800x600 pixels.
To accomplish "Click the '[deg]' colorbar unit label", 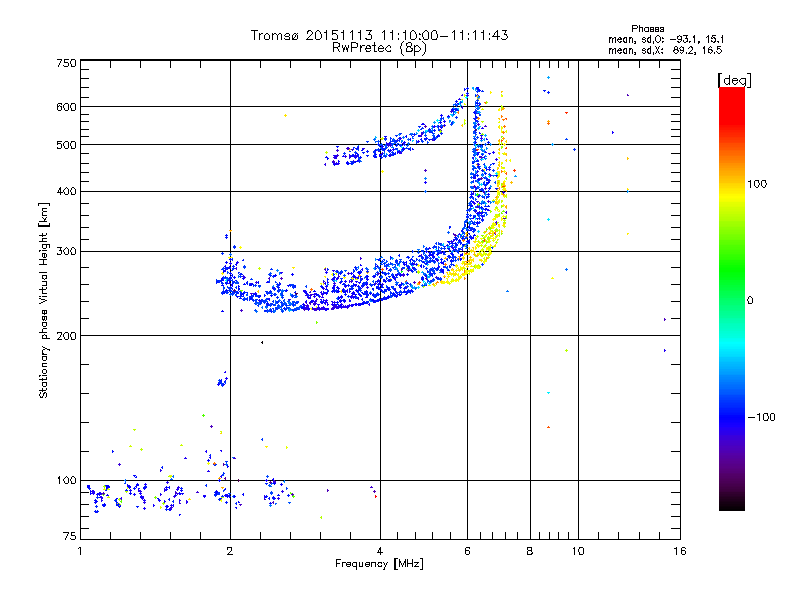I will click(x=734, y=80).
